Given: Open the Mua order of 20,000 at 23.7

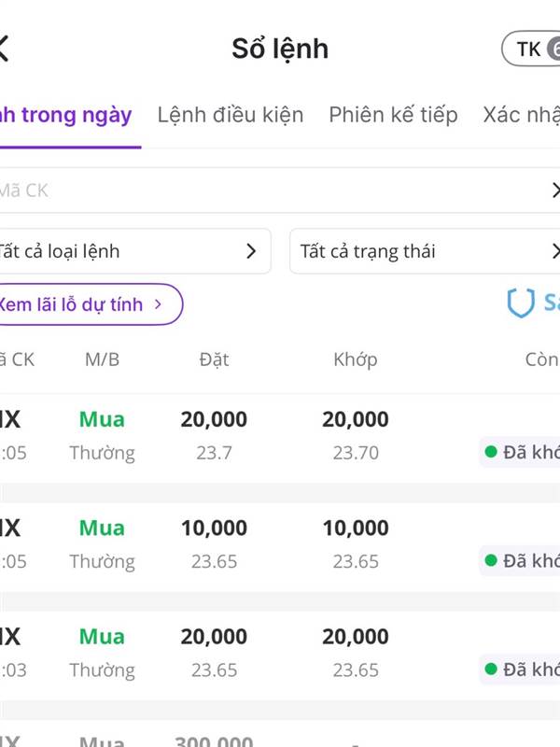Looking at the screenshot, I should [280, 436].
